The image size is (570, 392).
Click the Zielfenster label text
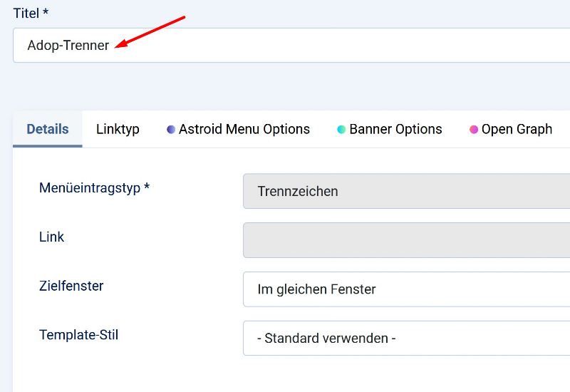pos(71,286)
